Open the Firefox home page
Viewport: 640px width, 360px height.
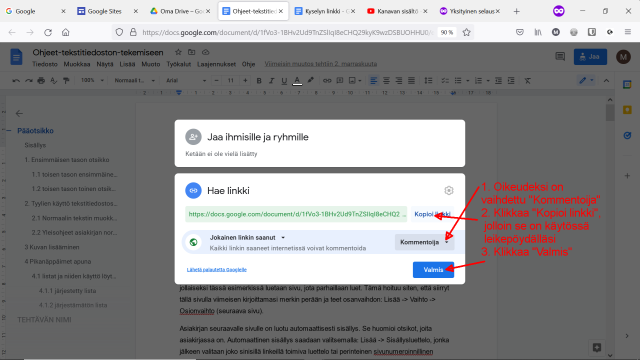66,32
